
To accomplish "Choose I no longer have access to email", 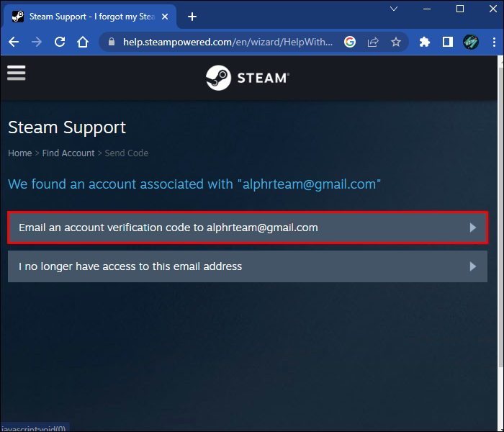I will 248,266.
